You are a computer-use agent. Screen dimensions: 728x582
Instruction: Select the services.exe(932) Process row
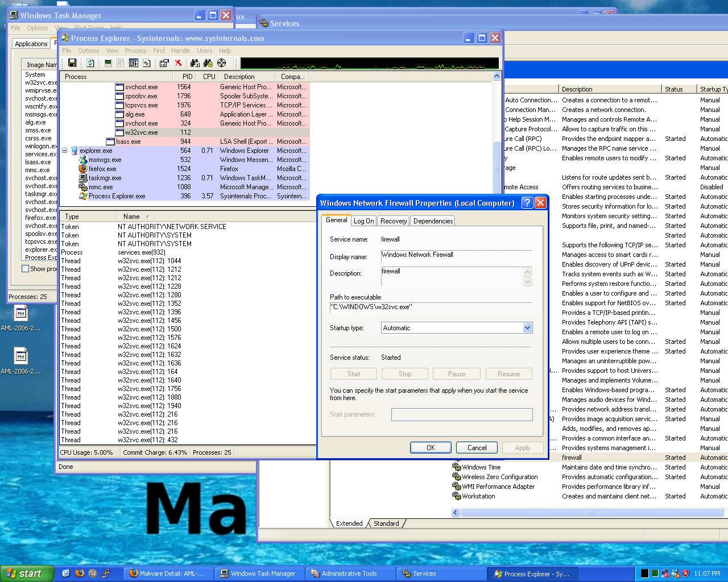point(188,252)
